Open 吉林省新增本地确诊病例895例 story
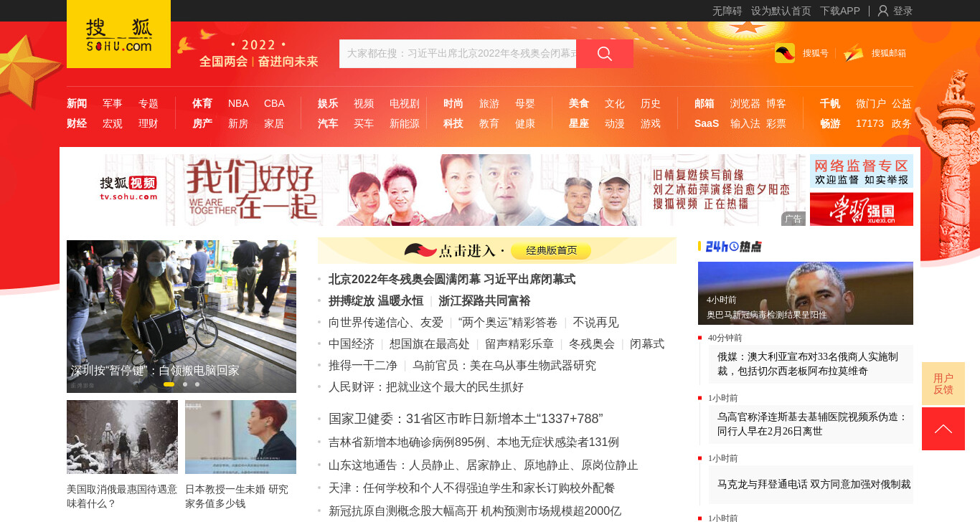Screen dimensions: 980x522 [473, 442]
